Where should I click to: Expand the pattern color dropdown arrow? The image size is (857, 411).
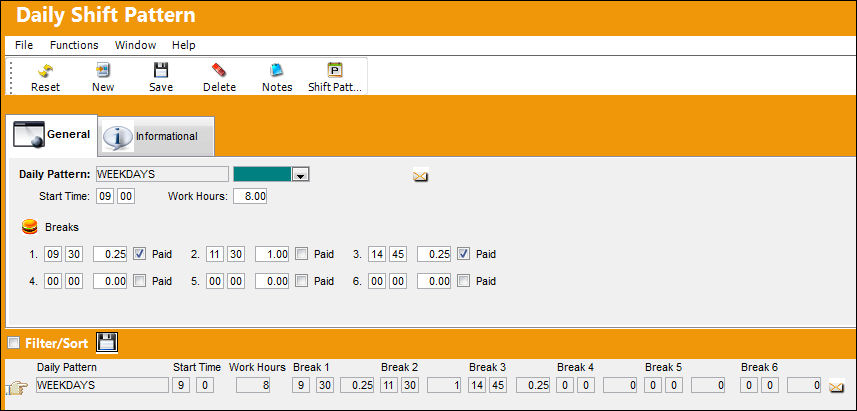300,174
